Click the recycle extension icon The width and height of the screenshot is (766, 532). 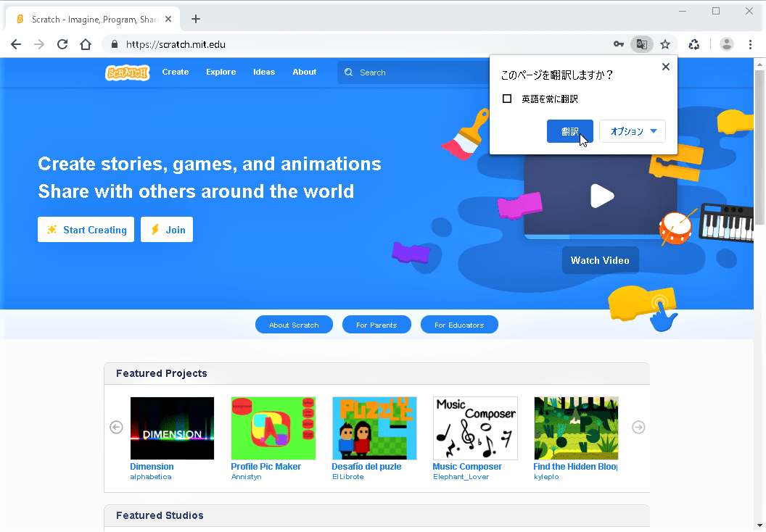pyautogui.click(x=693, y=44)
